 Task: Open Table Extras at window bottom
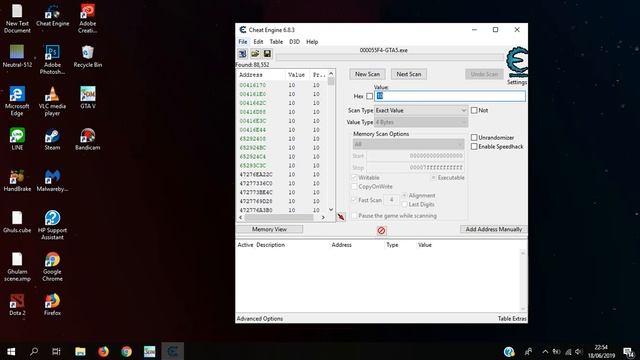pyautogui.click(x=512, y=319)
